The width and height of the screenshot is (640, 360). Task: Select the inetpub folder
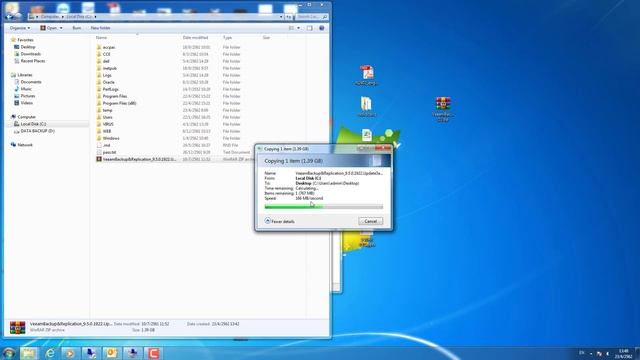[109, 68]
